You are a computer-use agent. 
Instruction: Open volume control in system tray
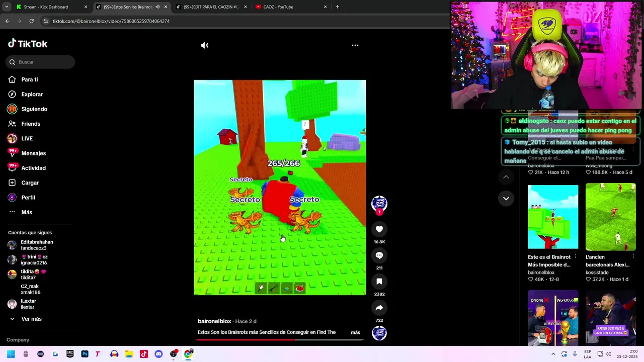pyautogui.click(x=608, y=354)
